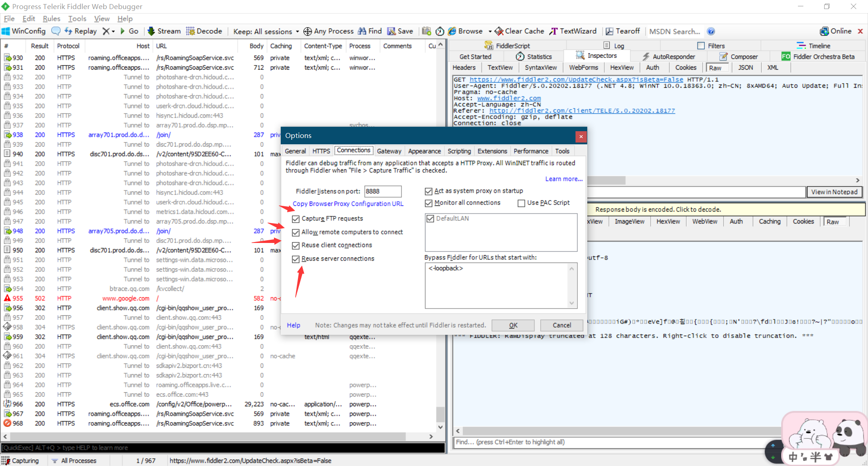
Task: Click the OK button in Options
Action: tap(513, 325)
